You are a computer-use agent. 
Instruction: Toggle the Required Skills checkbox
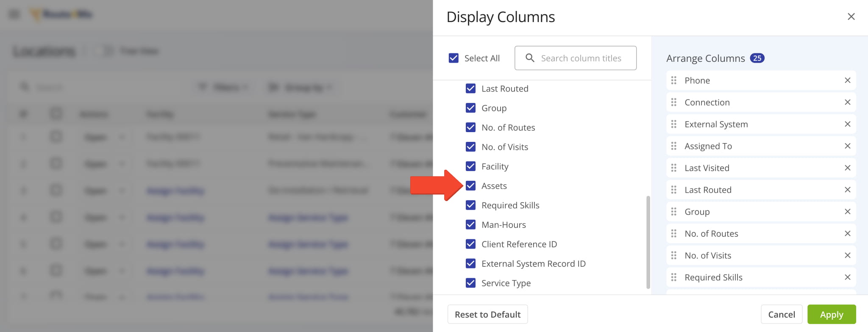click(x=470, y=205)
